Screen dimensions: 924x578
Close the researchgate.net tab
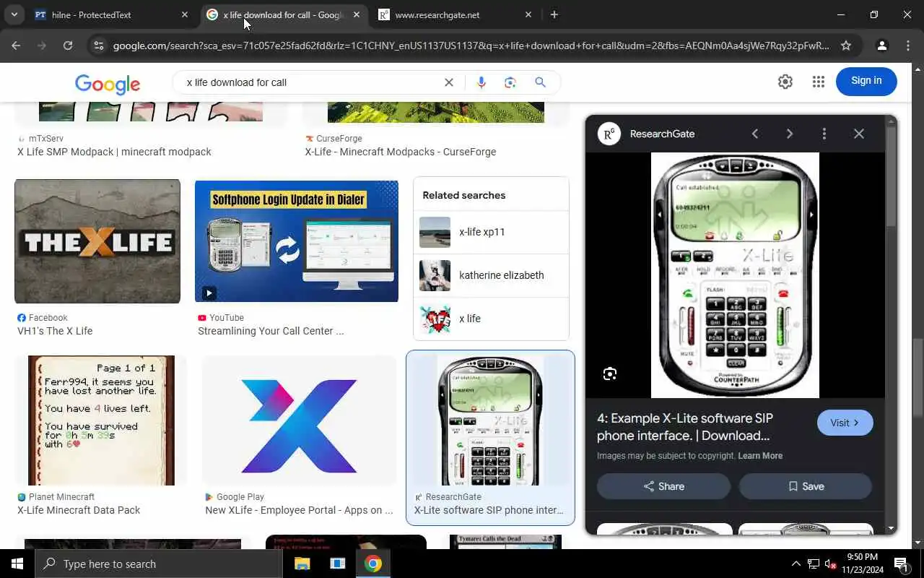click(x=528, y=14)
